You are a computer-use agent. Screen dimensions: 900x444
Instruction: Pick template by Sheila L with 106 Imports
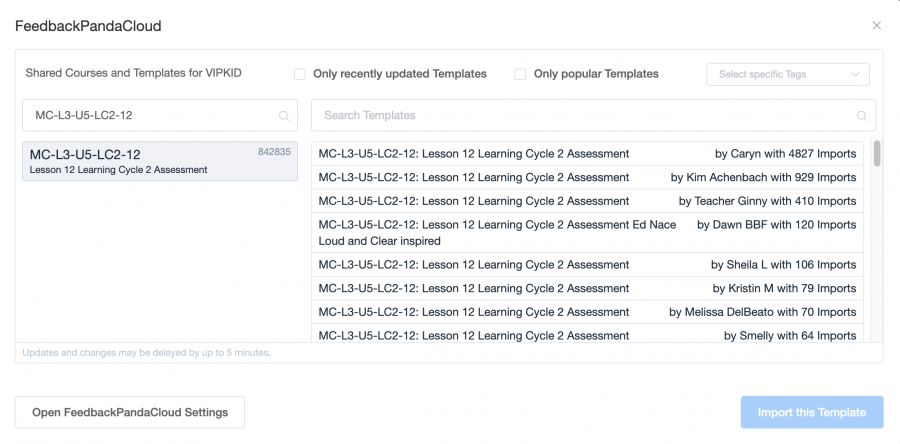(587, 264)
